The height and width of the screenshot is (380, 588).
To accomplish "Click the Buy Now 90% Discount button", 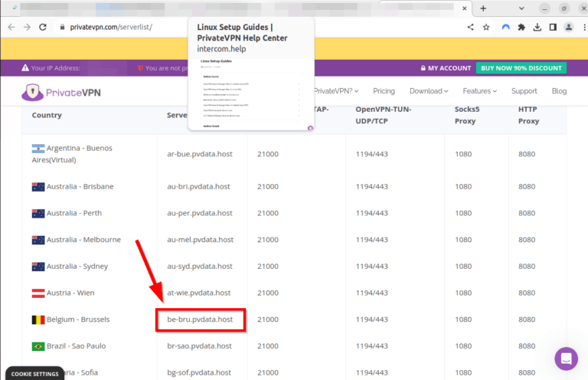I will (521, 68).
